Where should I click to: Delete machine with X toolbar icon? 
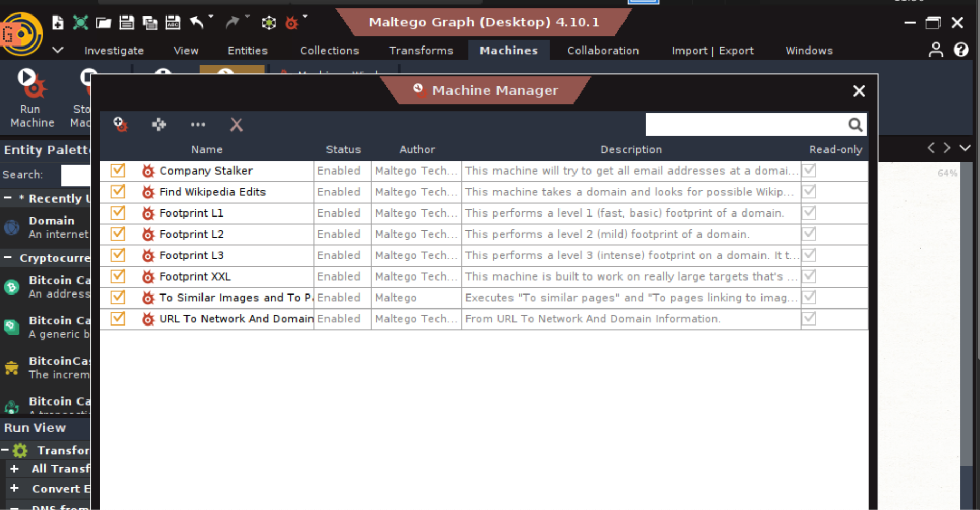click(x=236, y=125)
